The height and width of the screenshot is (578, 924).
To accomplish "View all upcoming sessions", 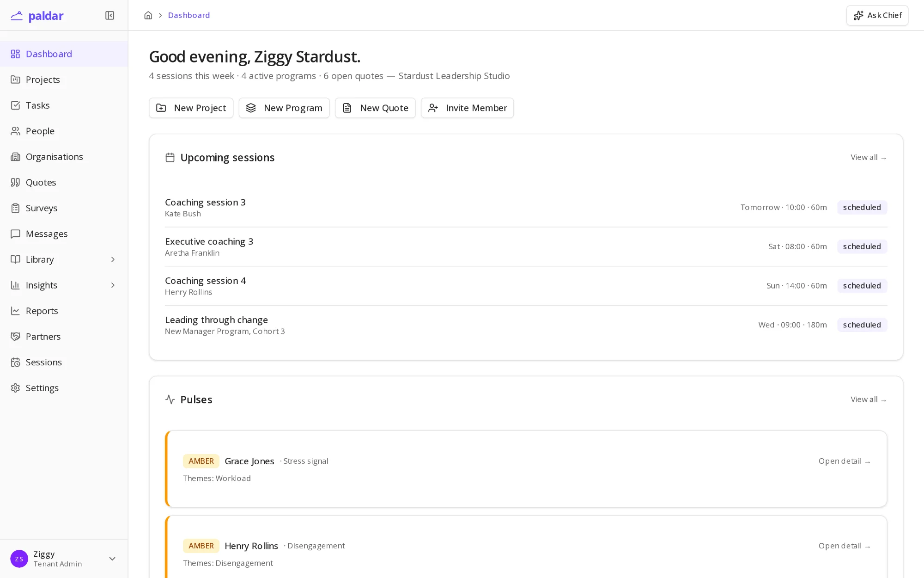I will (869, 158).
